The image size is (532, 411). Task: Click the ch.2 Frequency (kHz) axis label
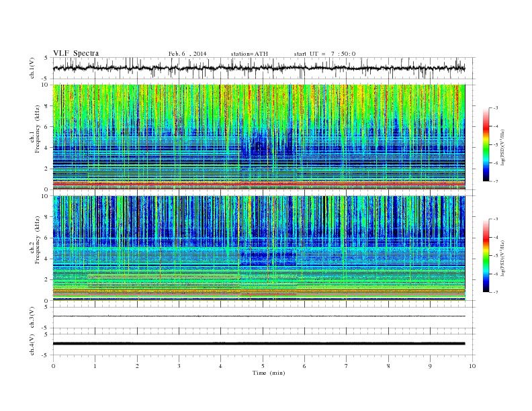35,240
